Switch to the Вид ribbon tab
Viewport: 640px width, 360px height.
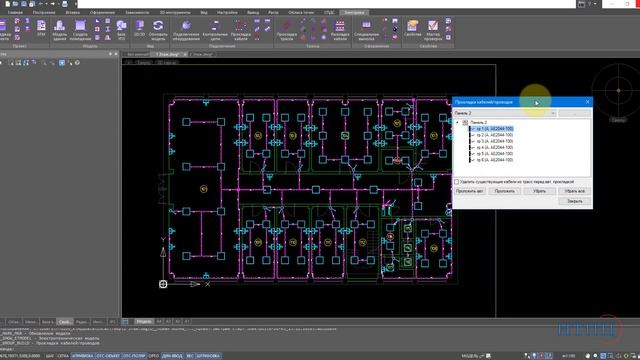click(x=204, y=13)
